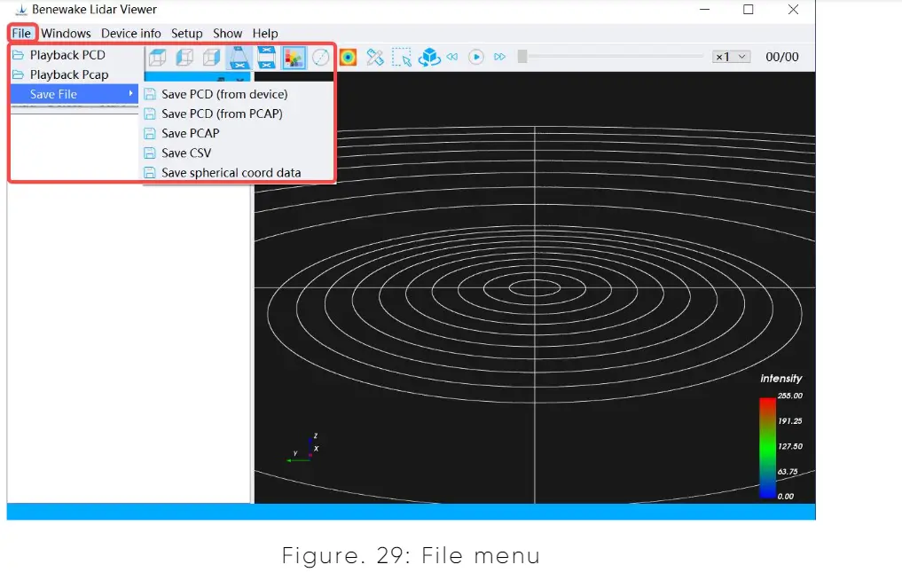Click the playback progress slider handle

(522, 57)
